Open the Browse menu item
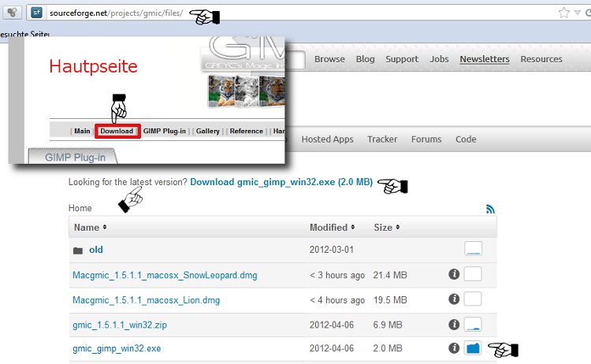 coord(329,59)
